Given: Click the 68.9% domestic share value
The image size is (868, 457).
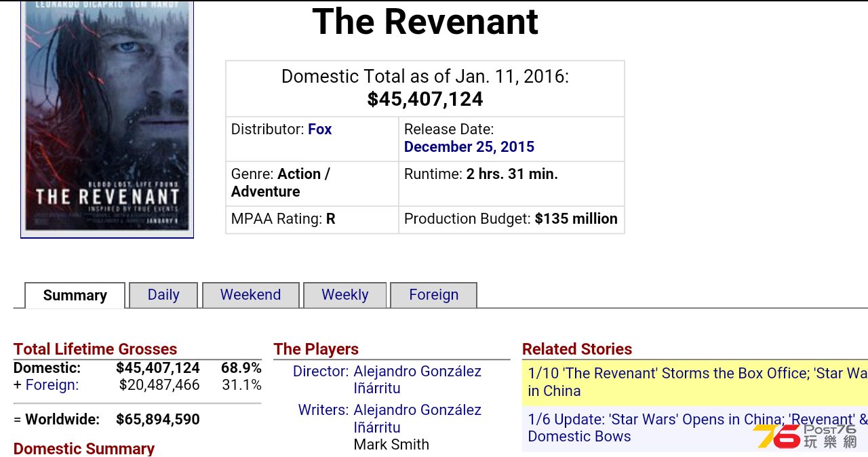Looking at the screenshot, I should point(241,368).
